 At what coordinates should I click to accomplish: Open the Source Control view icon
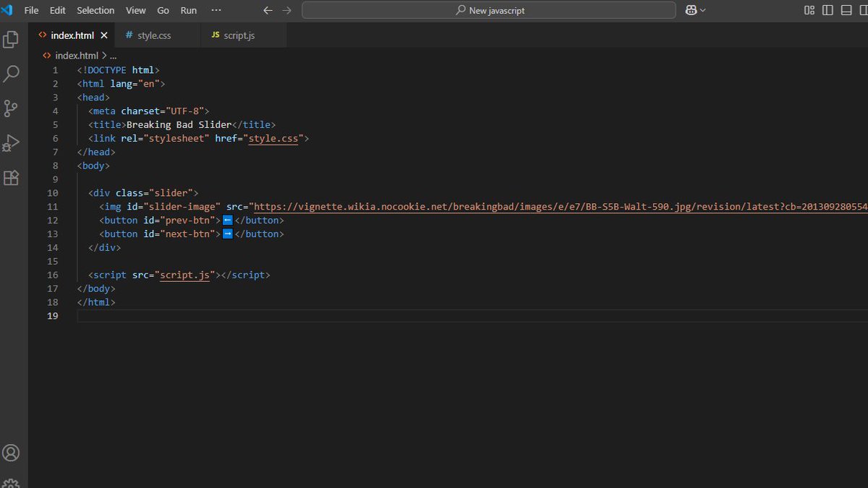[x=11, y=108]
